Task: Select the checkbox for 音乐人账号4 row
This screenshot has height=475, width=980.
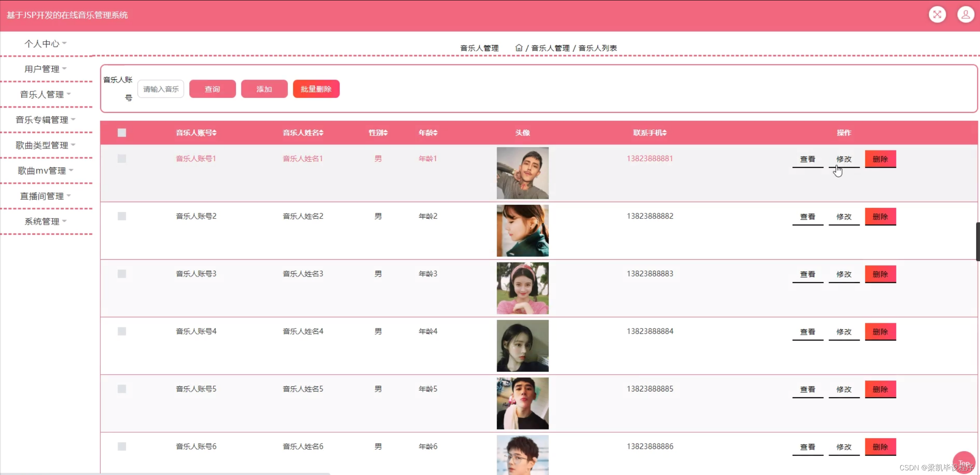Action: point(122,331)
